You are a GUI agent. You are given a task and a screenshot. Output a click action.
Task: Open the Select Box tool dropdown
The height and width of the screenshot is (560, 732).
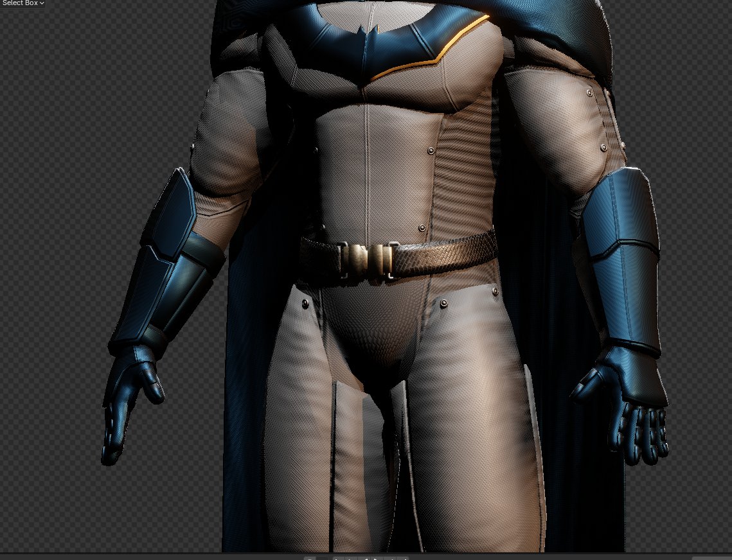22,3
